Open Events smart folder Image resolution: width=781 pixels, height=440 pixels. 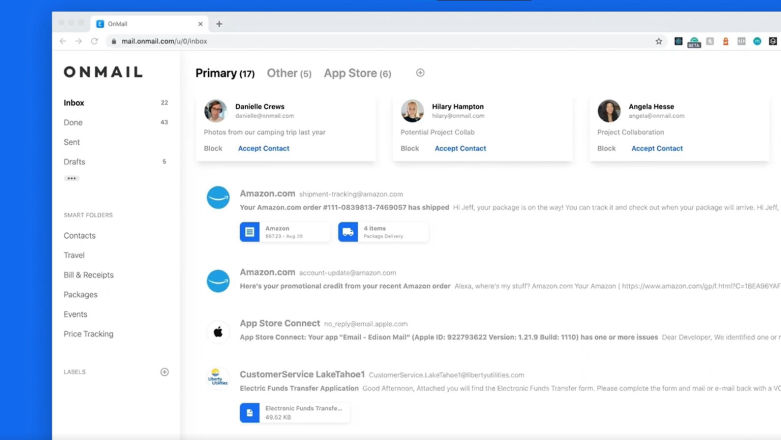pyautogui.click(x=75, y=314)
